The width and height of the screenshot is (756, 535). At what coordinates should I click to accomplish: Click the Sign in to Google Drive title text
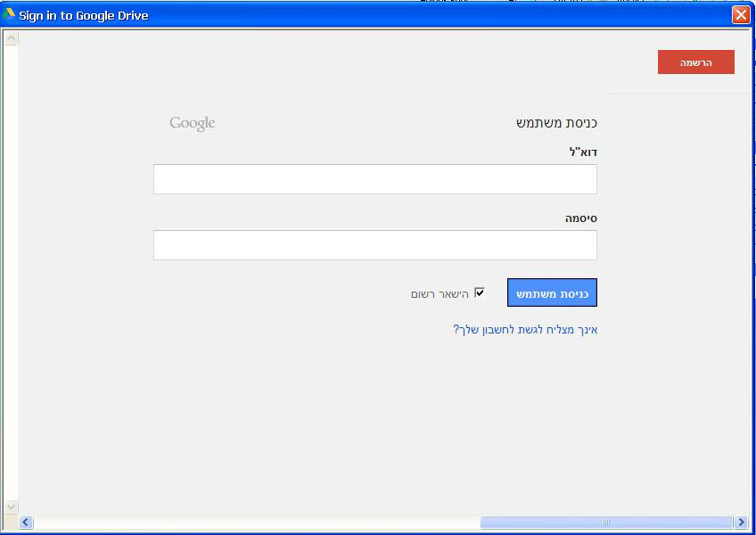[84, 15]
